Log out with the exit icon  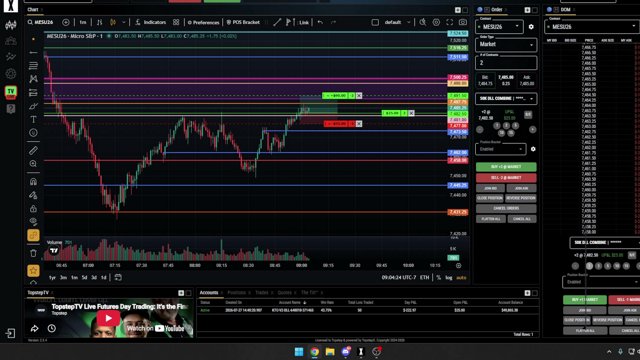(11, 333)
